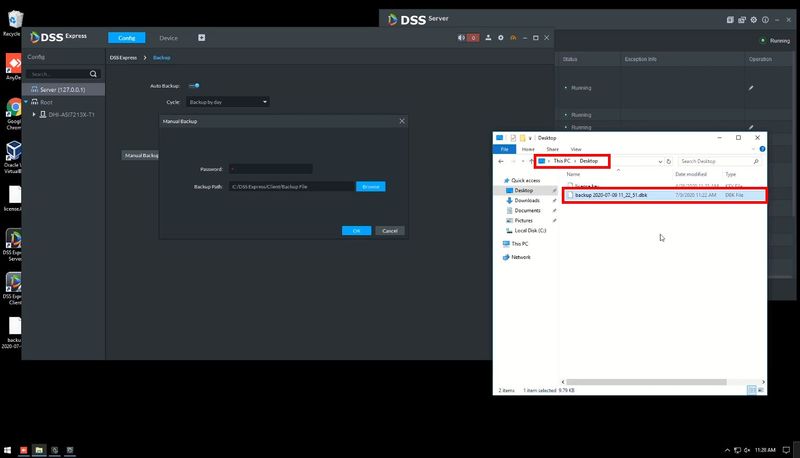Open the first top-right DSS Server icon
Image resolution: width=800 pixels, height=458 pixels.
tap(730, 19)
